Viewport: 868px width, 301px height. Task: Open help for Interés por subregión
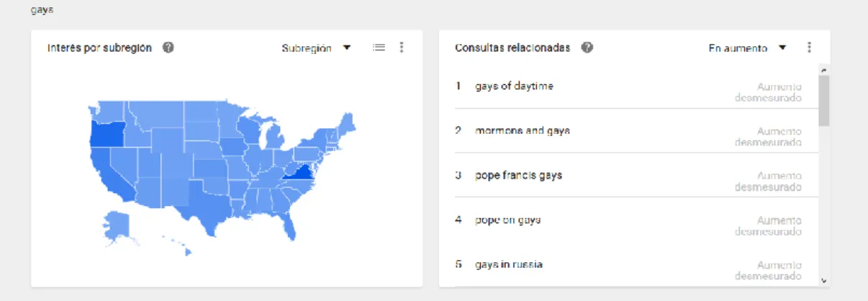[168, 48]
